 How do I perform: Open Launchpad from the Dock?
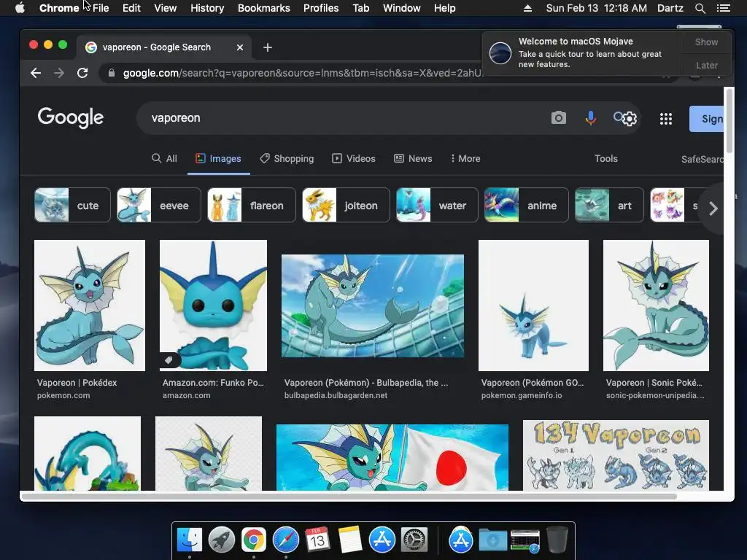click(x=222, y=540)
